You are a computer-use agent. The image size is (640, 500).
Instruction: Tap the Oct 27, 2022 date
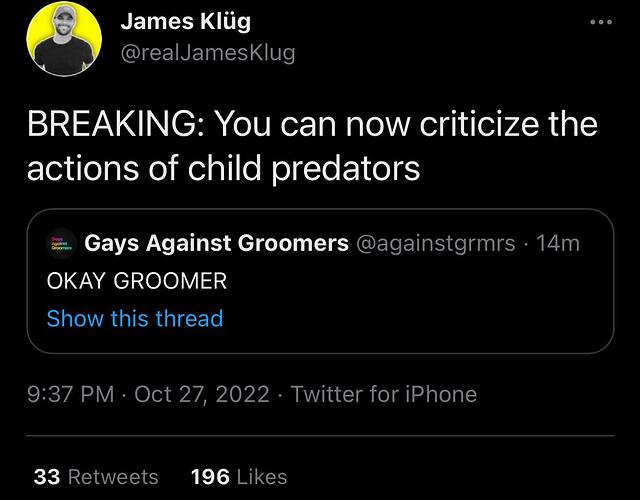202,395
